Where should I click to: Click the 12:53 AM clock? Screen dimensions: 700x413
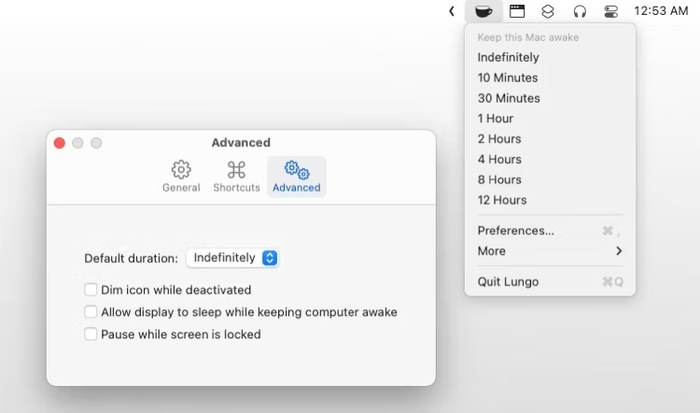(x=661, y=11)
